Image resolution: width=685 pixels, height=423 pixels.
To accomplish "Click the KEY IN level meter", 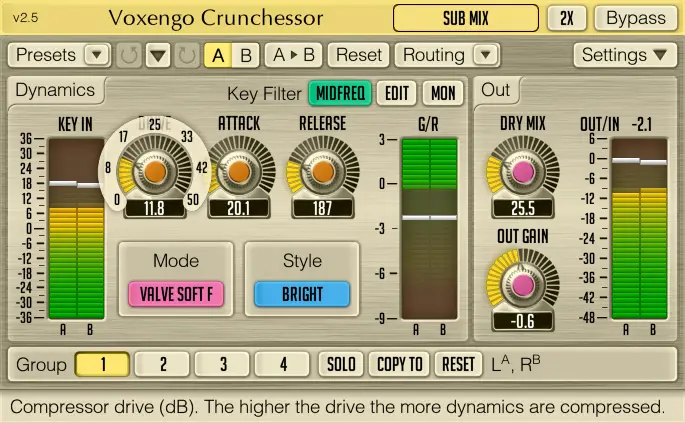I will pyautogui.click(x=76, y=229).
